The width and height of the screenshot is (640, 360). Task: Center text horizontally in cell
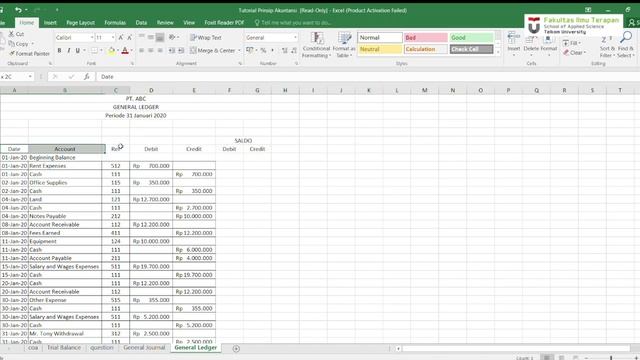click(x=151, y=50)
